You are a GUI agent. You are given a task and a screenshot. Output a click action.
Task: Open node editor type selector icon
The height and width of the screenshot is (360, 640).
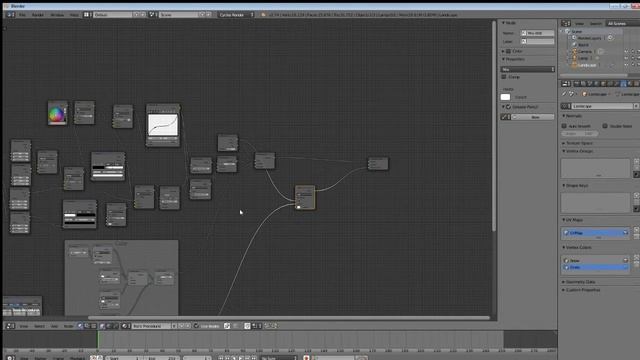[11, 326]
